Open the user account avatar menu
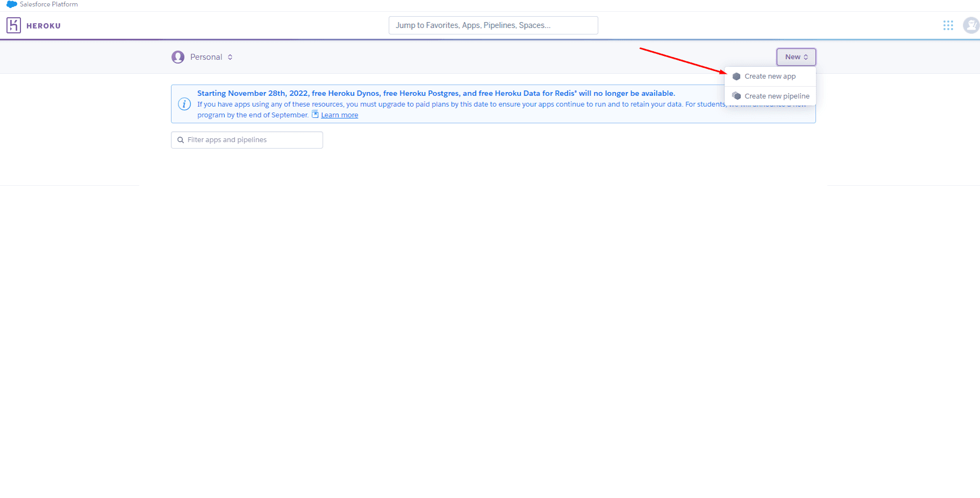This screenshot has height=498, width=980. [x=971, y=25]
